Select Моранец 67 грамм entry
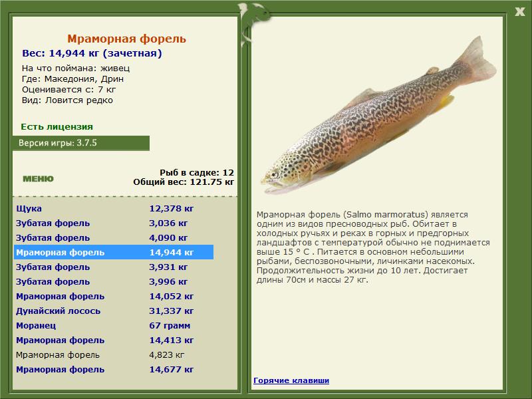Image resolution: width=532 pixels, height=399 pixels. (x=113, y=326)
